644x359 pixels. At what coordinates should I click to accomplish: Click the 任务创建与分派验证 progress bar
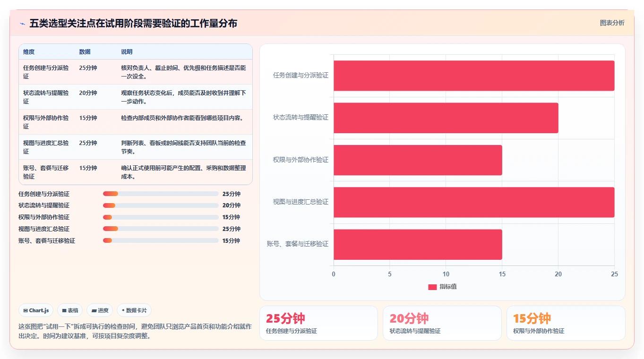coord(161,194)
